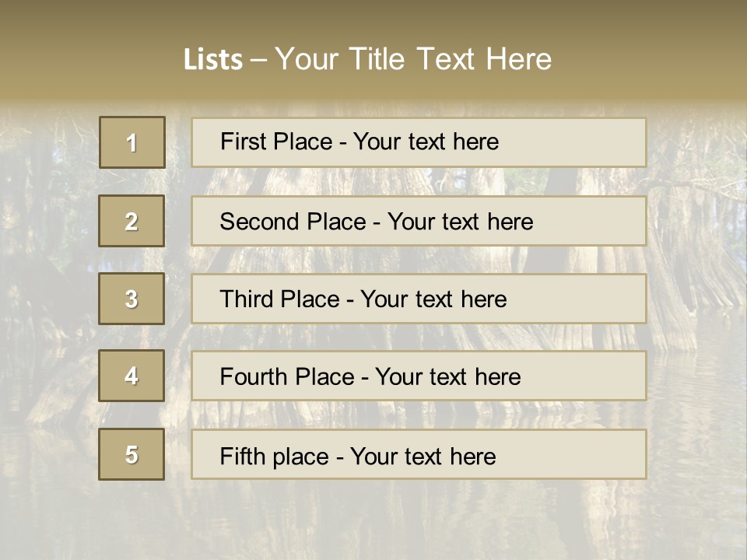Viewport: 747px width, 560px height.
Task: Place cursor on the word 'Third'
Action: click(247, 299)
